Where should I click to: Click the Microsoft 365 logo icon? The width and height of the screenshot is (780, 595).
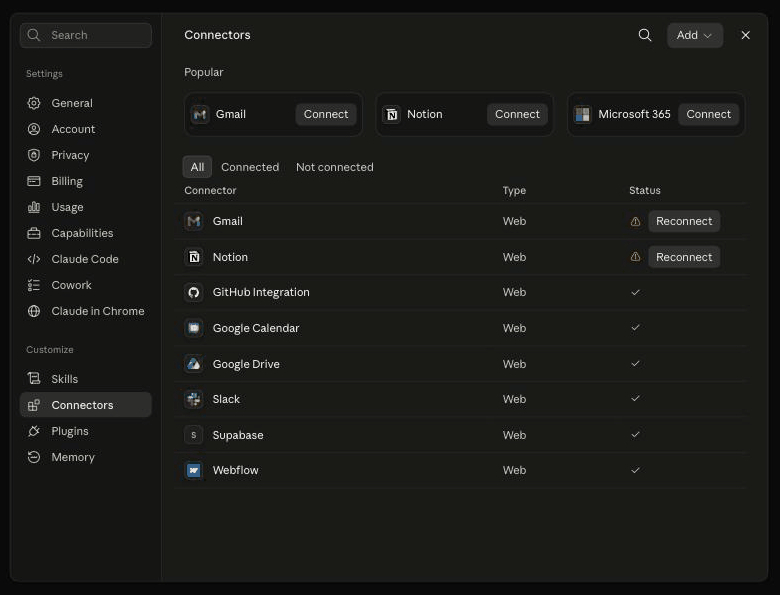tap(583, 114)
